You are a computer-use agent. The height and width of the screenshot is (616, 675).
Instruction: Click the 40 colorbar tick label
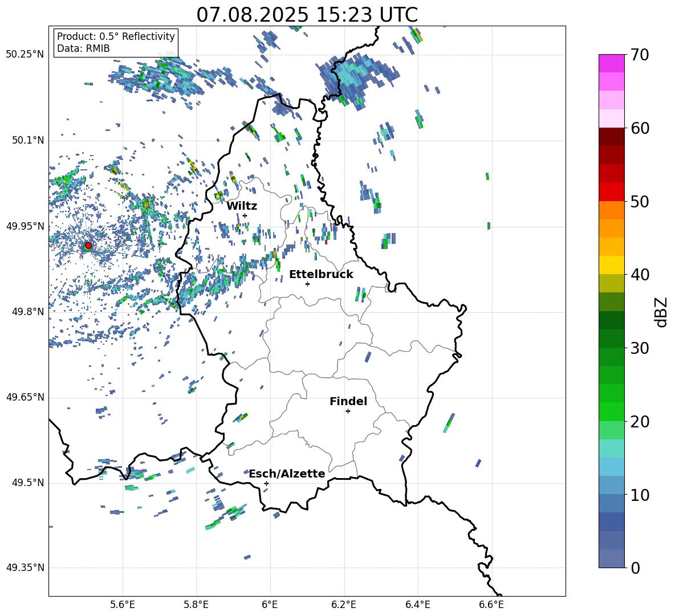pyautogui.click(x=640, y=275)
